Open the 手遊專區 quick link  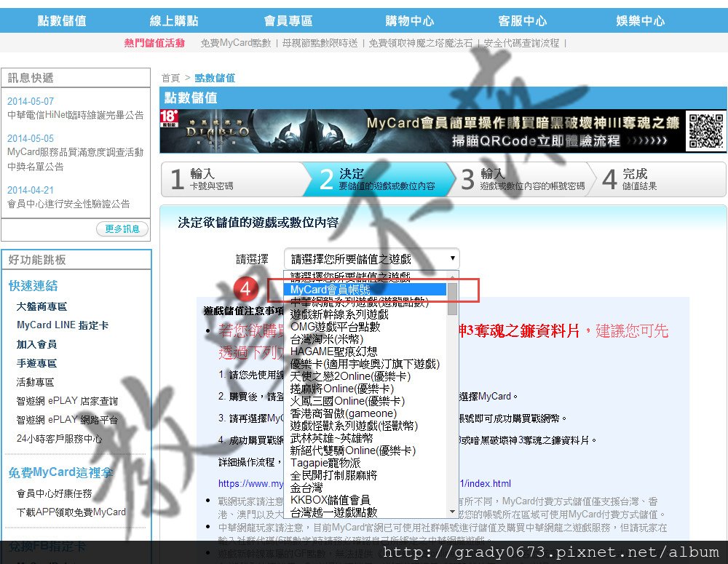(36, 363)
